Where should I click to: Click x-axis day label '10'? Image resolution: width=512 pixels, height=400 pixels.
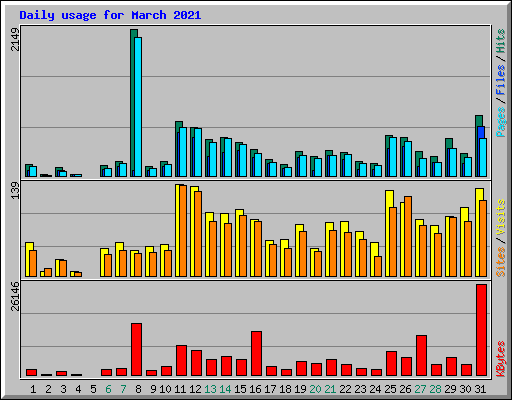[x=165, y=389]
